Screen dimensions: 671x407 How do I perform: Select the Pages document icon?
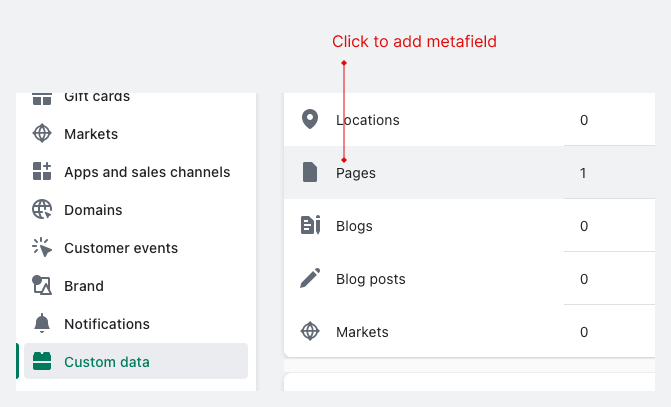pyautogui.click(x=310, y=173)
